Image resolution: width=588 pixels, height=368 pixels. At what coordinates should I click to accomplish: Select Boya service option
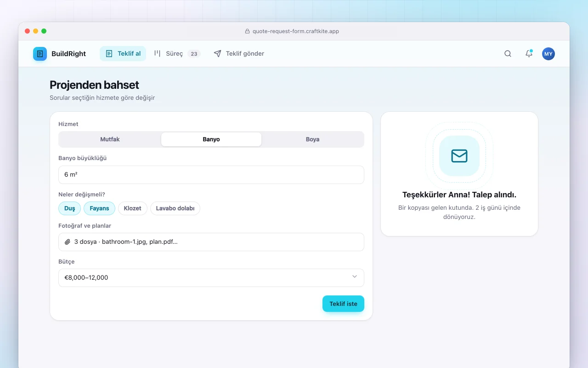tap(312, 139)
